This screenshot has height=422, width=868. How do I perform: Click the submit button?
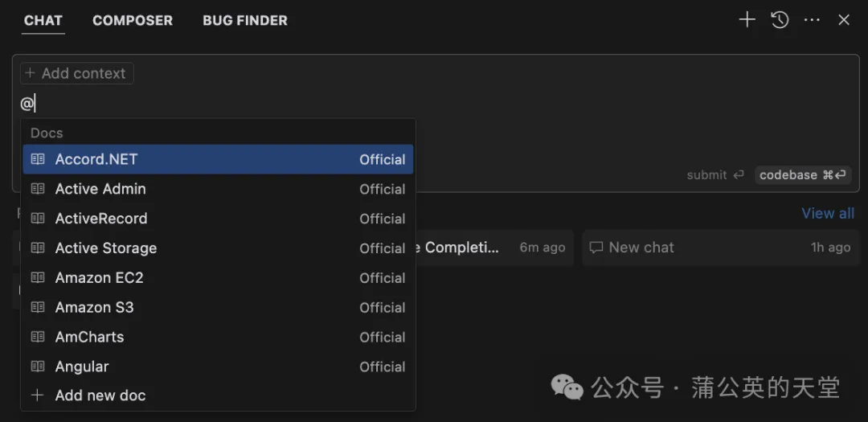pos(715,175)
